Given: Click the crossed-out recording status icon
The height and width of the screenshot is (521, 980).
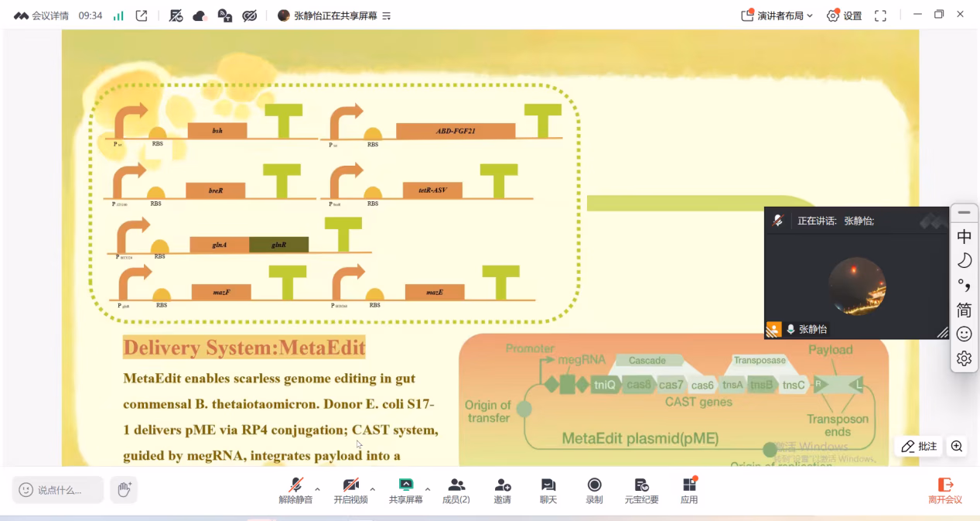Looking at the screenshot, I should [176, 15].
